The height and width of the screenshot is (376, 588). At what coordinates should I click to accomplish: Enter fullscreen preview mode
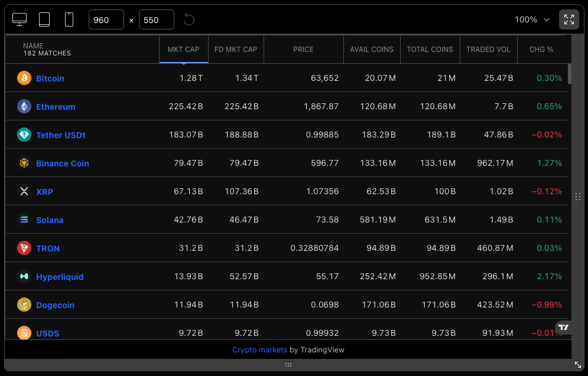tap(569, 19)
